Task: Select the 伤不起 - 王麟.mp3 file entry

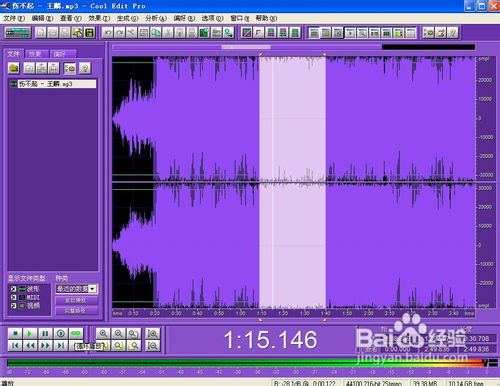Action: point(53,84)
